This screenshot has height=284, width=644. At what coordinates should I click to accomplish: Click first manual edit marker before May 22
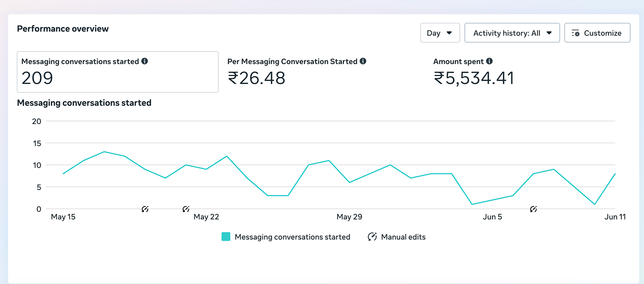(145, 209)
